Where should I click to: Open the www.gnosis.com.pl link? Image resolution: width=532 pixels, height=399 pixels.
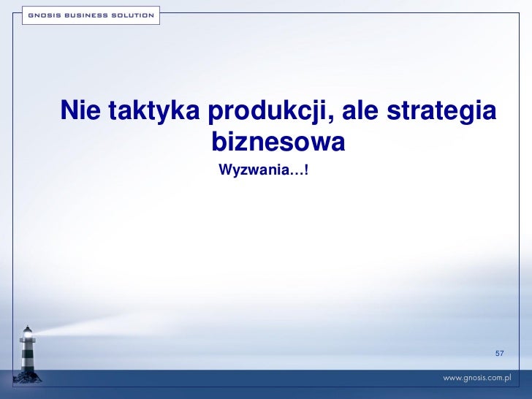477,378
